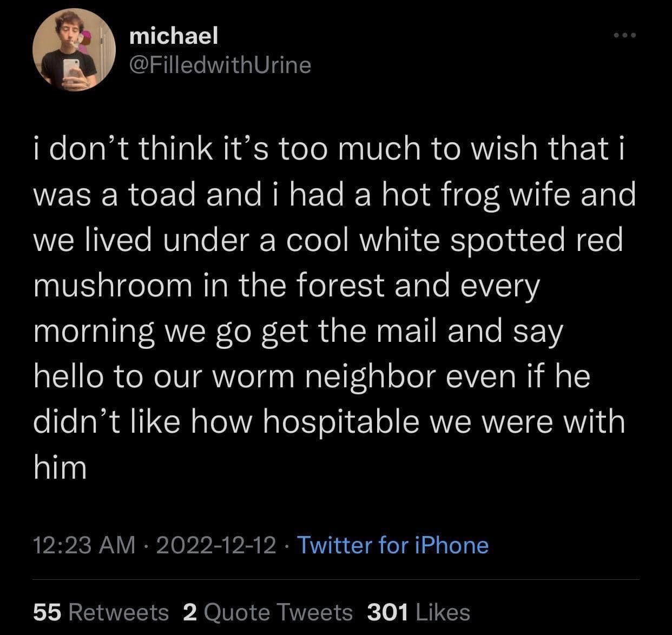The image size is (672, 635).
Task: Open the "michael" display name profile
Action: [174, 36]
